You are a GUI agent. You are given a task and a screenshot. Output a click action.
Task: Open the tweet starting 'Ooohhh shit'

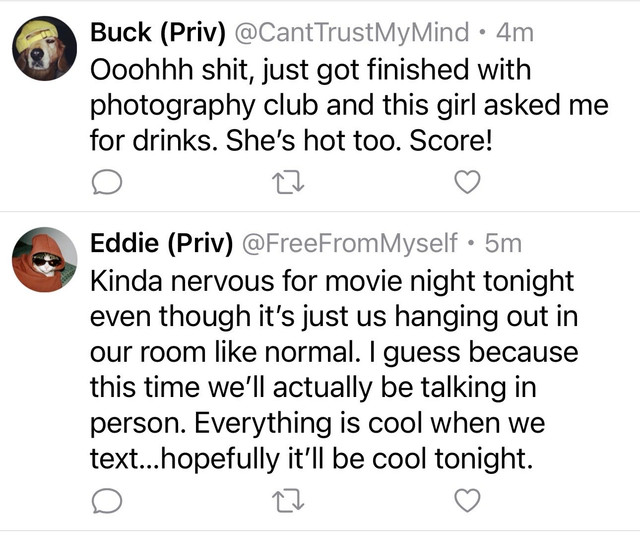[x=349, y=105]
